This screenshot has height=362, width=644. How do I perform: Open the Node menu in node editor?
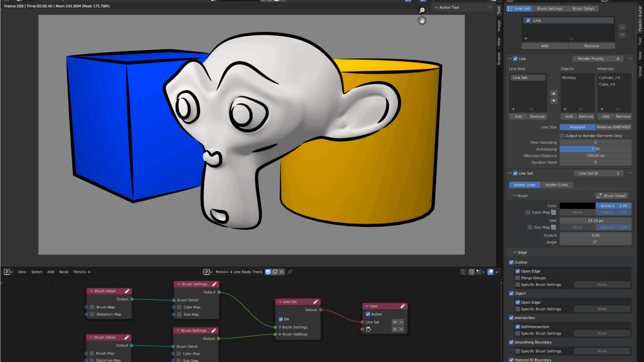(64, 272)
